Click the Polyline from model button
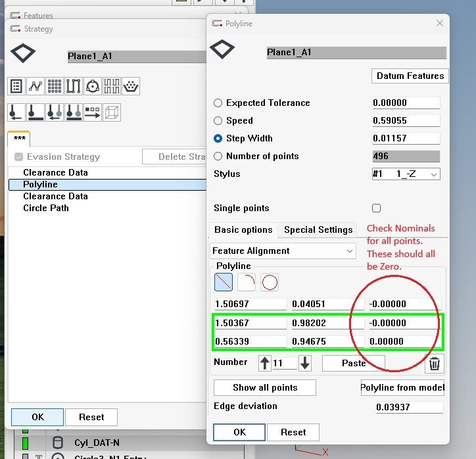The width and height of the screenshot is (476, 459). tap(403, 387)
